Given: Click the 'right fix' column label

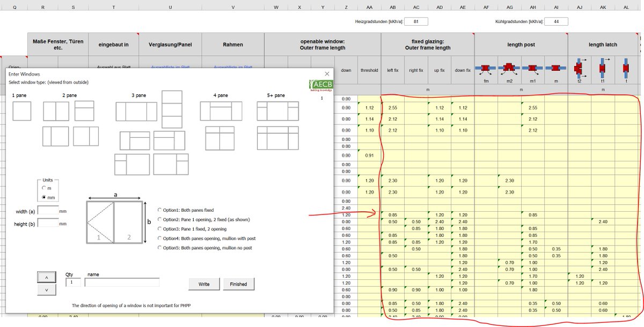Looking at the screenshot, I should tap(416, 70).
